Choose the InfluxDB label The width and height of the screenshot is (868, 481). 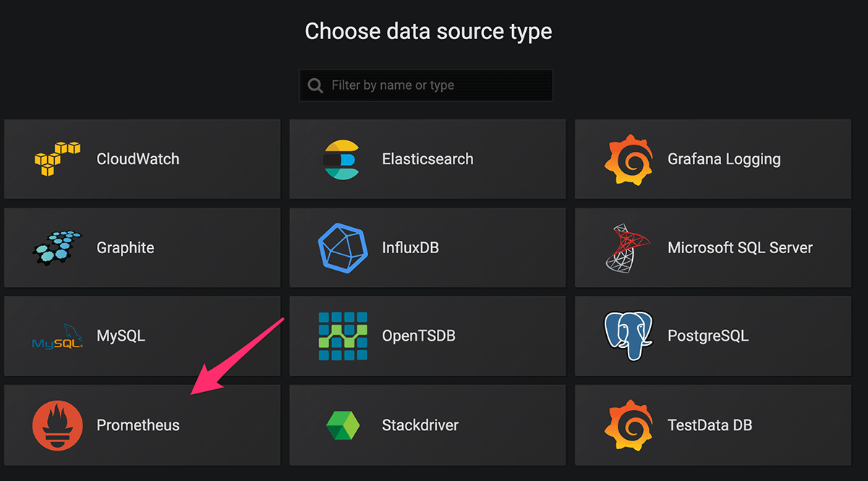point(410,247)
